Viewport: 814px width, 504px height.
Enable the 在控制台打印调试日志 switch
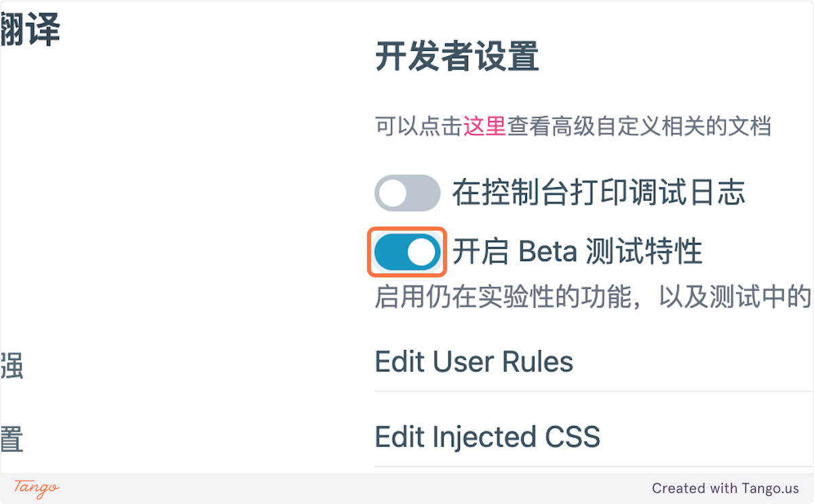click(x=408, y=193)
